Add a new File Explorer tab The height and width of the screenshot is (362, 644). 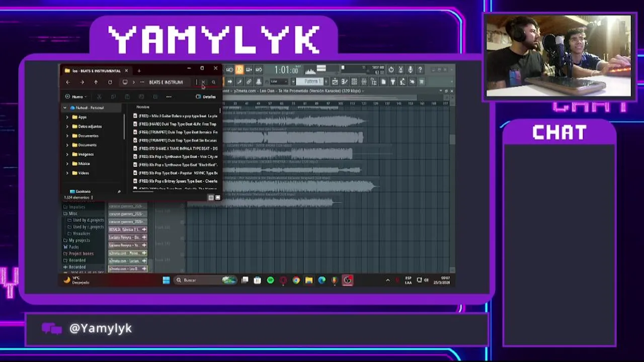tap(139, 71)
